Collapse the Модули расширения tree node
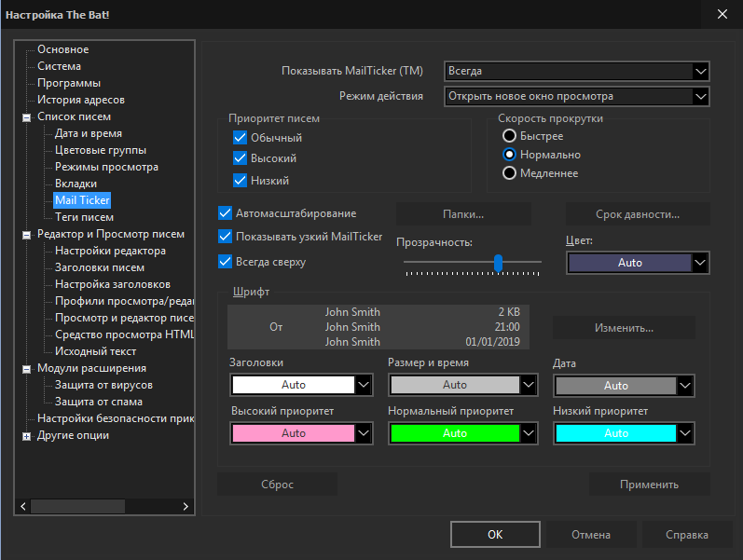 click(26, 369)
